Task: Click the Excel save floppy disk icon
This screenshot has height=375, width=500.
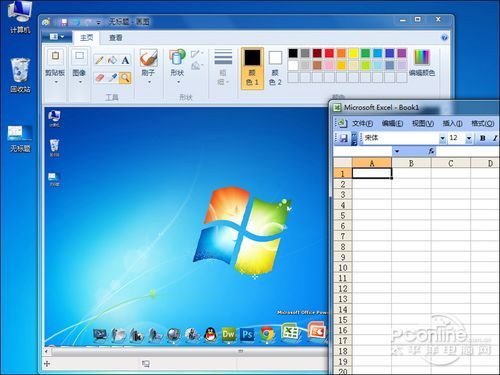Action: tap(343, 138)
